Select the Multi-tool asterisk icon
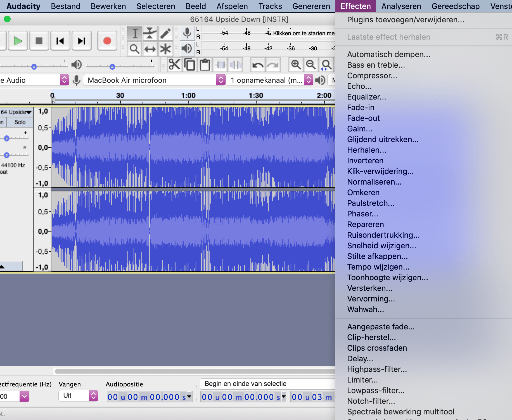512x420 pixels. click(165, 49)
